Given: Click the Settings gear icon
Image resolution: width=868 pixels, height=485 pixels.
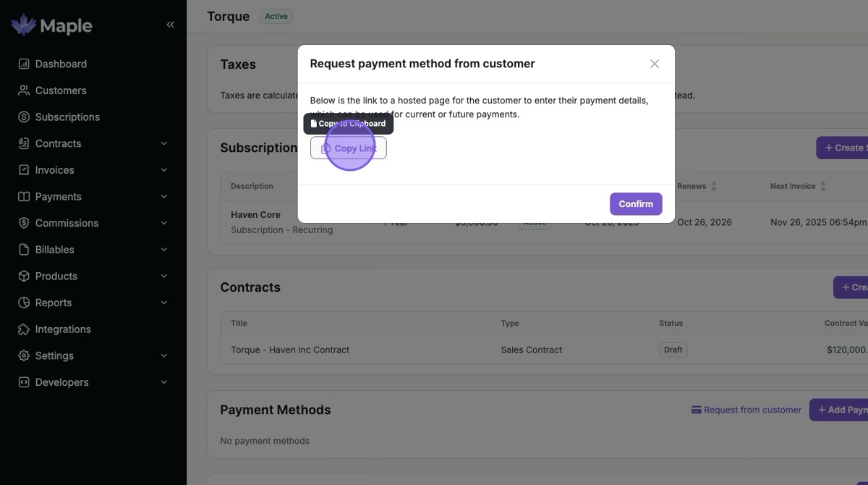Looking at the screenshot, I should (x=24, y=356).
